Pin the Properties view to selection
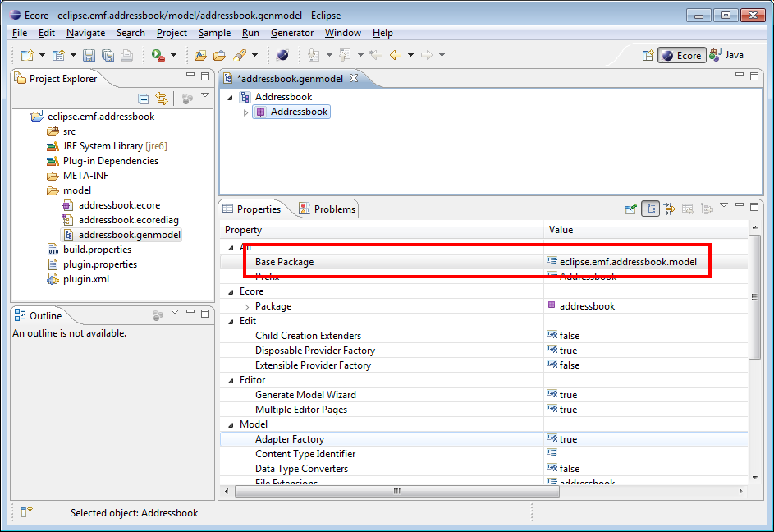Screen dimensions: 774x532 pos(630,209)
